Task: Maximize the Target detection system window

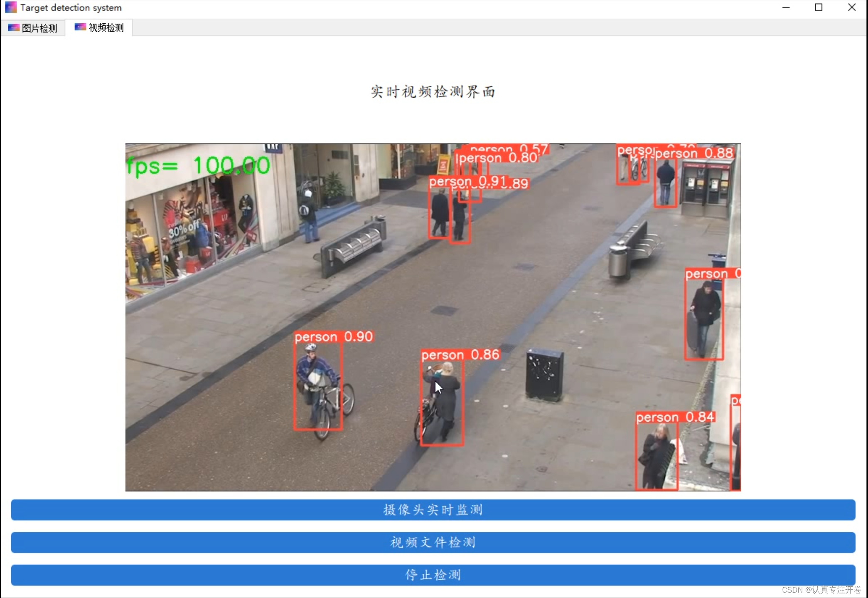Action: coord(818,7)
